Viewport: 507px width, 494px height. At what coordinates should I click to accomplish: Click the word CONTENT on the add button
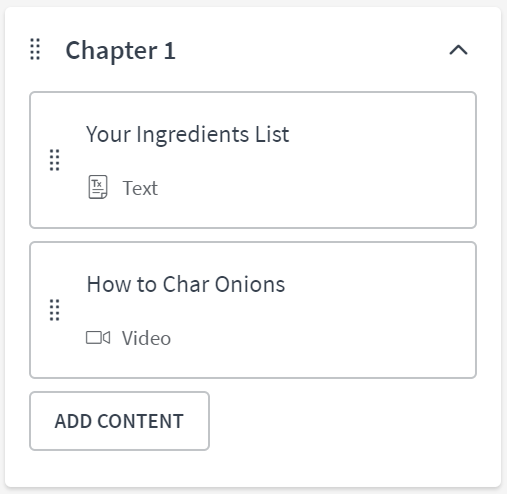click(140, 421)
